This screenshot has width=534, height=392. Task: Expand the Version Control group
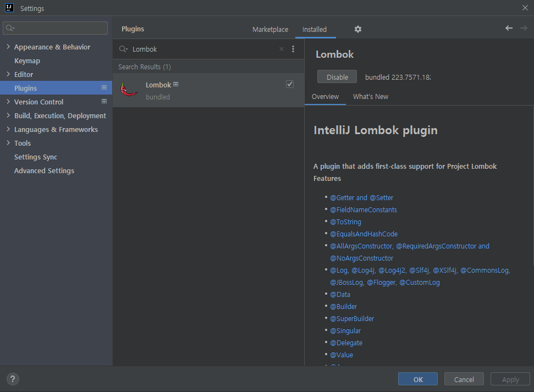[8, 102]
